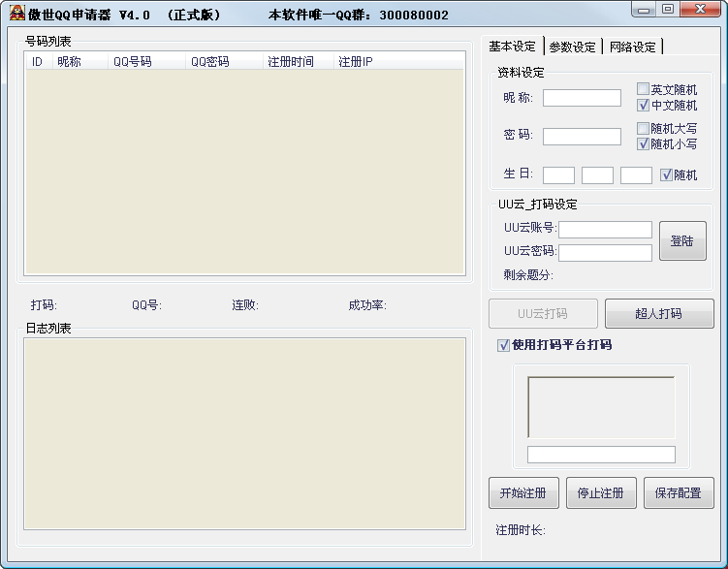Click the 密码 input field
The height and width of the screenshot is (569, 728).
582,137
